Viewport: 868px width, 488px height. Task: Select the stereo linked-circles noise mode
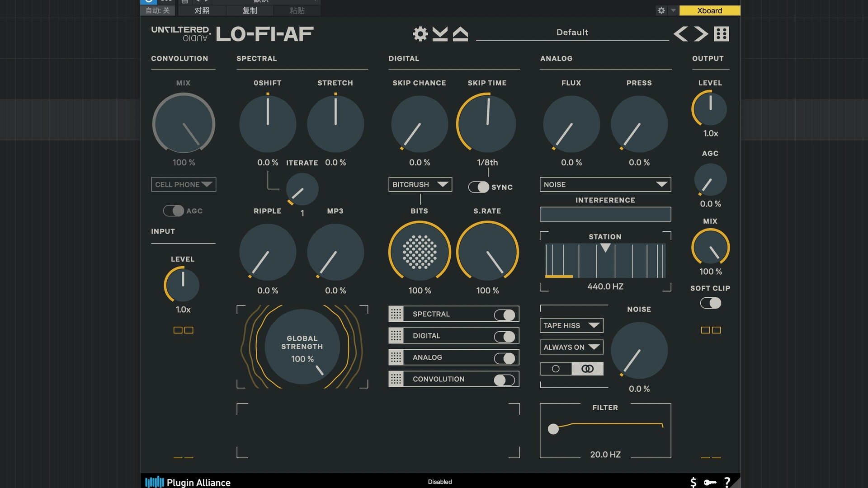(587, 369)
